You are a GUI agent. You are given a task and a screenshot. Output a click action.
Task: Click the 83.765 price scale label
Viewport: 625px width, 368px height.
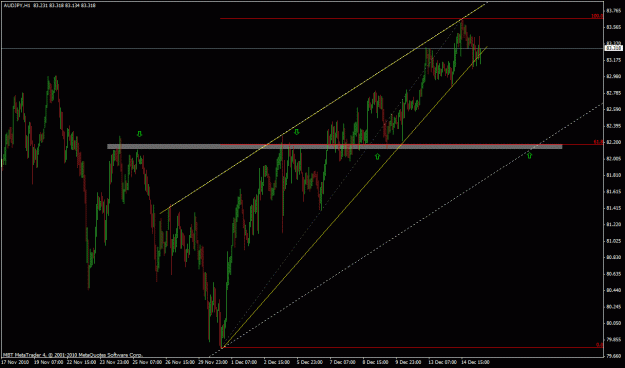click(614, 11)
